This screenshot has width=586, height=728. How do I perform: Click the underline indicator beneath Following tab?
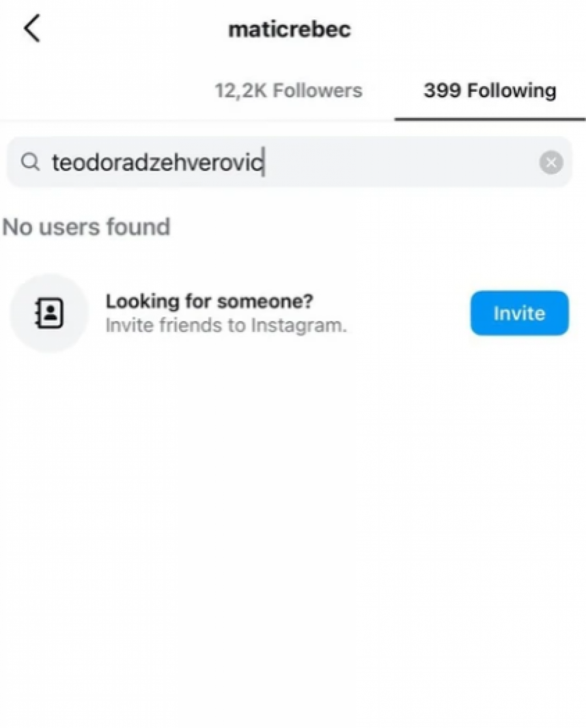click(490, 119)
